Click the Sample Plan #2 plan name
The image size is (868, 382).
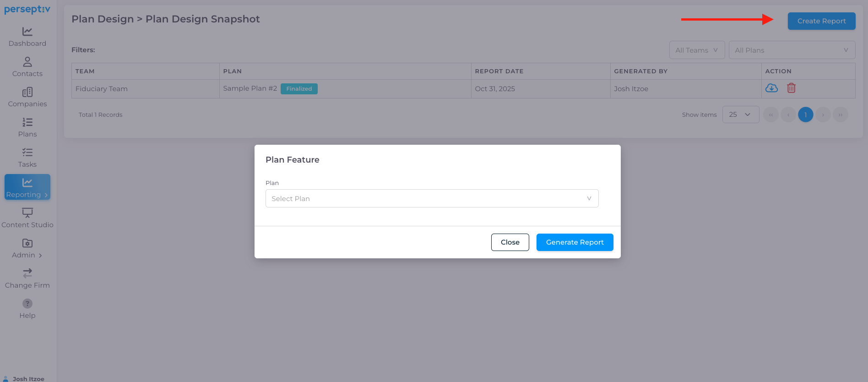coord(250,88)
